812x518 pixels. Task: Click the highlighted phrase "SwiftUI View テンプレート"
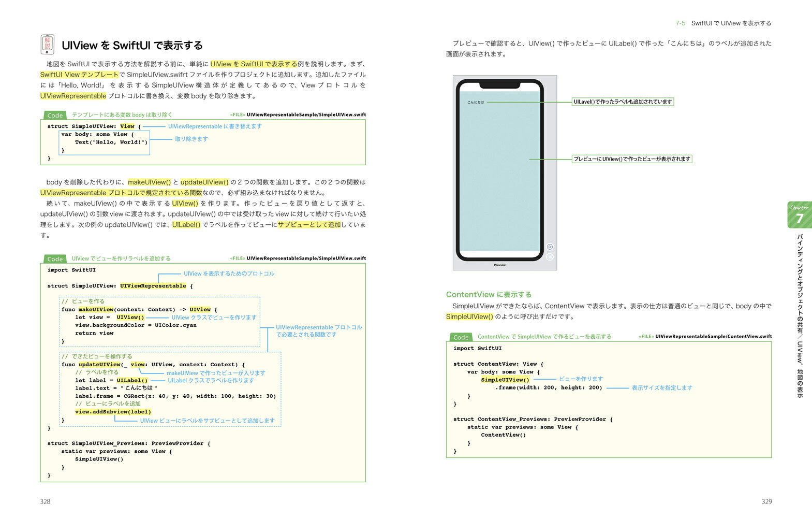(80, 75)
